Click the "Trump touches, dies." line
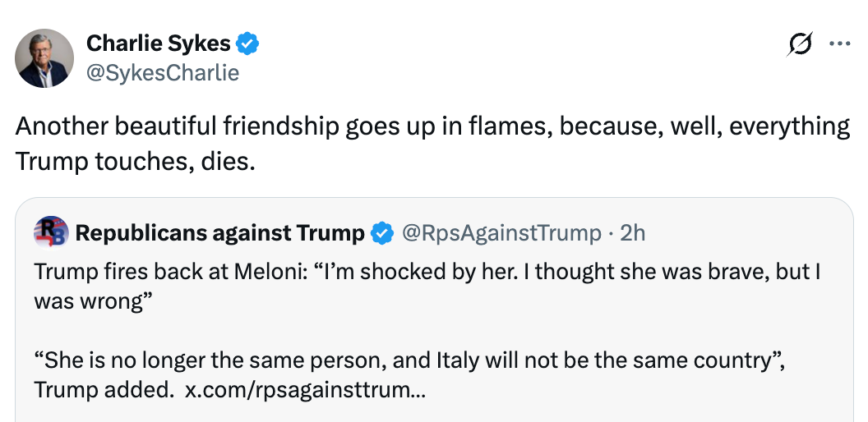This screenshot has height=422, width=868. pos(135,162)
